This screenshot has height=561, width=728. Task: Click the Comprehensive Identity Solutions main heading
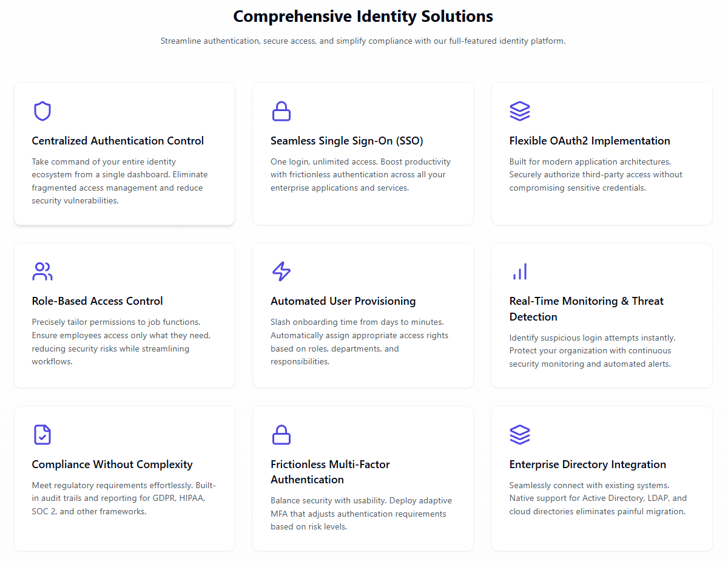[x=363, y=16]
